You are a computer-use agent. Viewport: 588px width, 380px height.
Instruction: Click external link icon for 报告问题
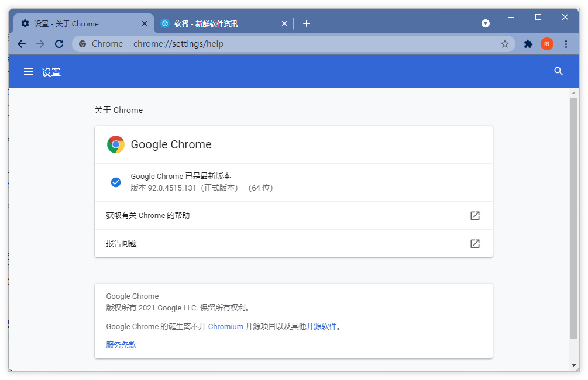coord(474,244)
